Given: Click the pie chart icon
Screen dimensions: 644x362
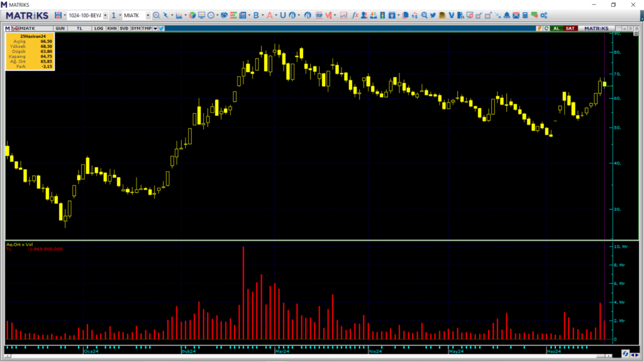Looking at the screenshot, I should (x=192, y=15).
